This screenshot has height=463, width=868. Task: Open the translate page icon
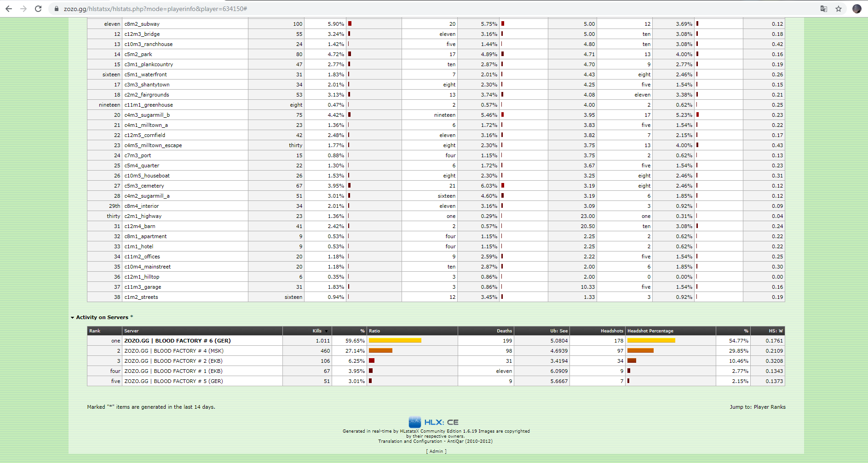[x=823, y=9]
